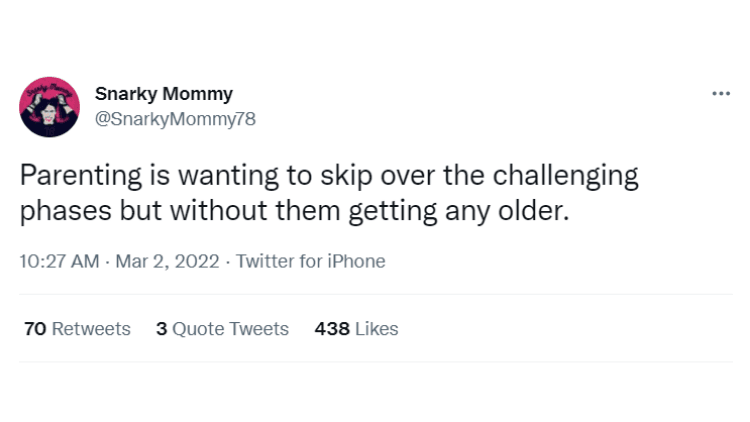Click the word Retweets label
The image size is (750, 422).
[91, 329]
